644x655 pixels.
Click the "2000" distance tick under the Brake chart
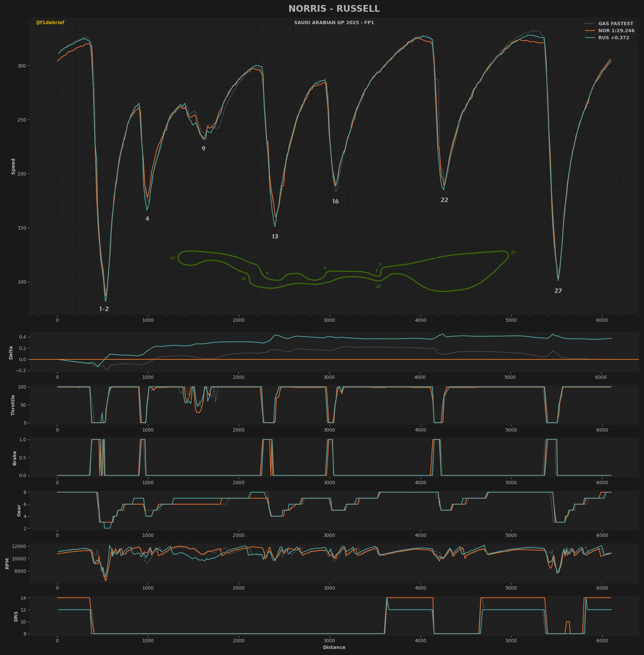pyautogui.click(x=239, y=483)
